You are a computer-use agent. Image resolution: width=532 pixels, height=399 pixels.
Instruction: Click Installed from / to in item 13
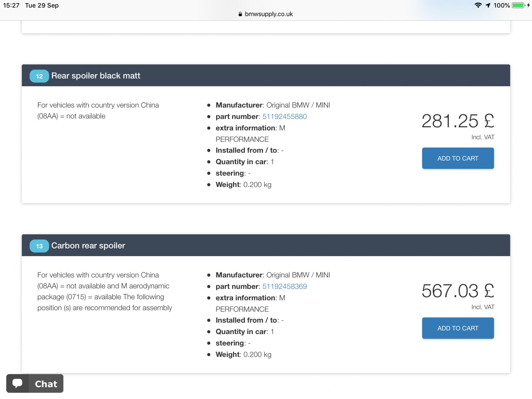[x=250, y=320]
